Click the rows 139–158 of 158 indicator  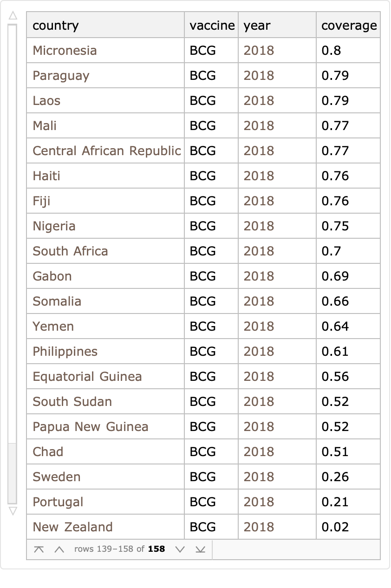pyautogui.click(x=119, y=549)
